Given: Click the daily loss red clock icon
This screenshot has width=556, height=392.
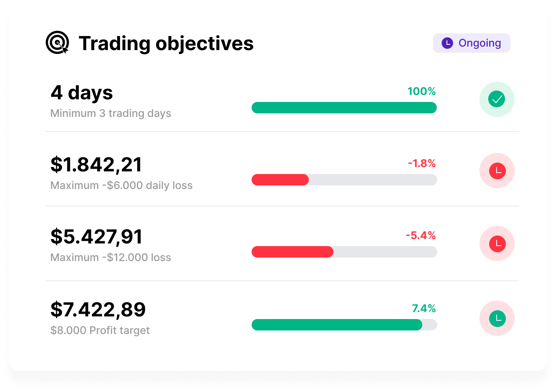Looking at the screenshot, I should (x=497, y=171).
